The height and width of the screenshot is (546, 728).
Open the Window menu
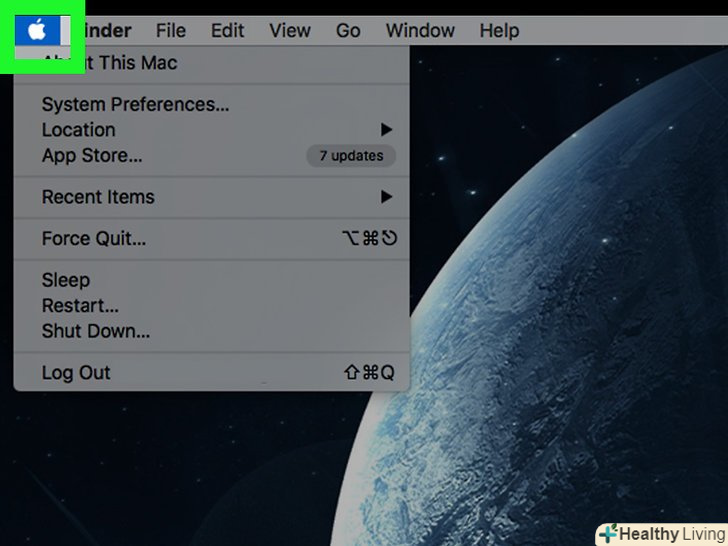click(420, 31)
